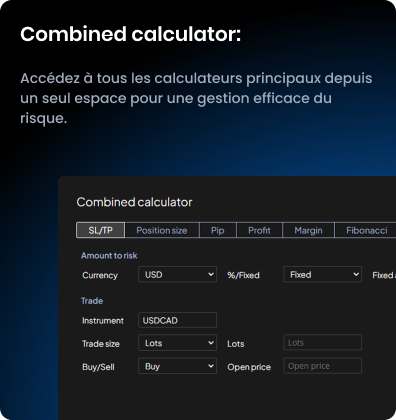Click the Fixed dropdown chevron arrow
The height and width of the screenshot is (420, 396).
click(x=356, y=274)
